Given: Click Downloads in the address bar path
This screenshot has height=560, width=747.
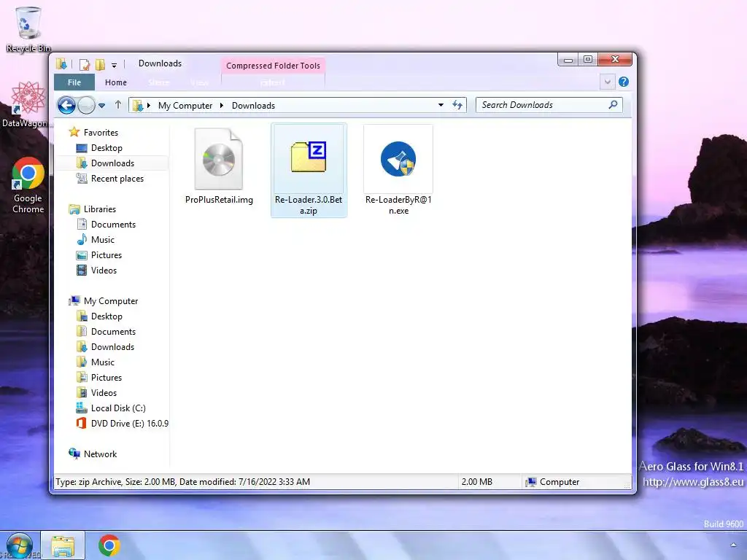Looking at the screenshot, I should pos(253,106).
